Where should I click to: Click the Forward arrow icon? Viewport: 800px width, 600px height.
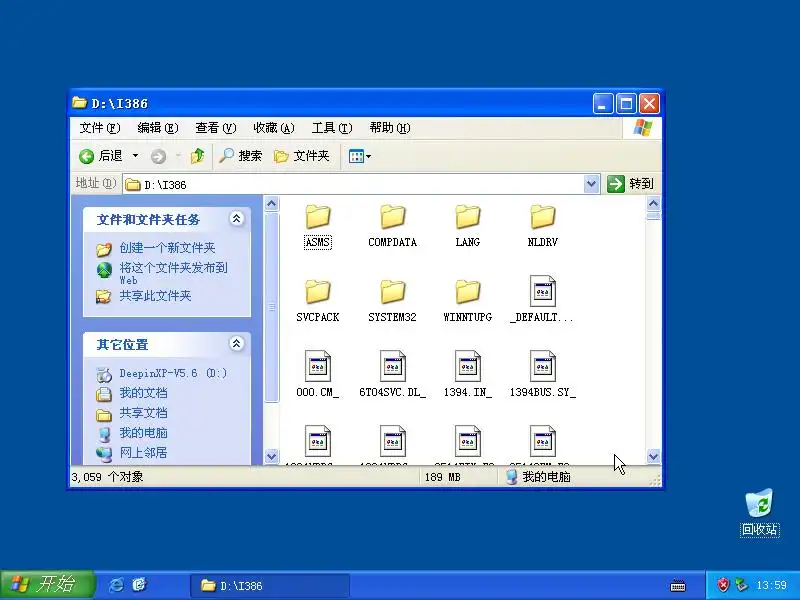158,156
